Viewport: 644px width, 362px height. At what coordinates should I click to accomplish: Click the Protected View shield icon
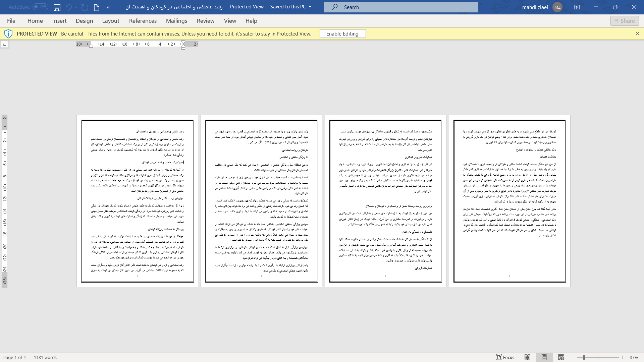[x=8, y=34]
